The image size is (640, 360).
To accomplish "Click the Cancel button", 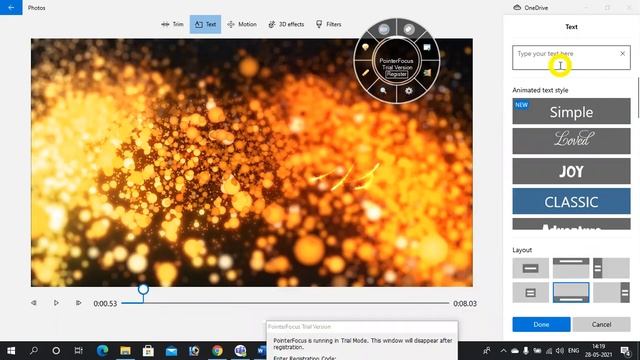I will tap(601, 324).
